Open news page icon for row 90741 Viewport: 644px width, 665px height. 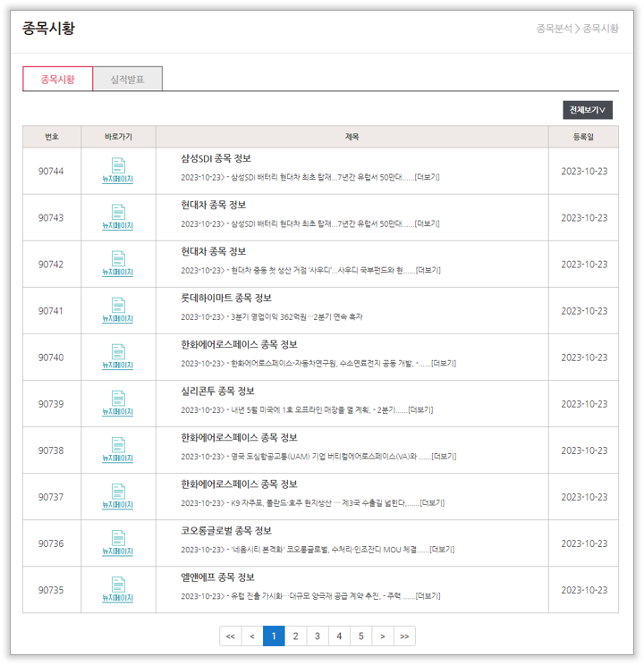(x=118, y=310)
